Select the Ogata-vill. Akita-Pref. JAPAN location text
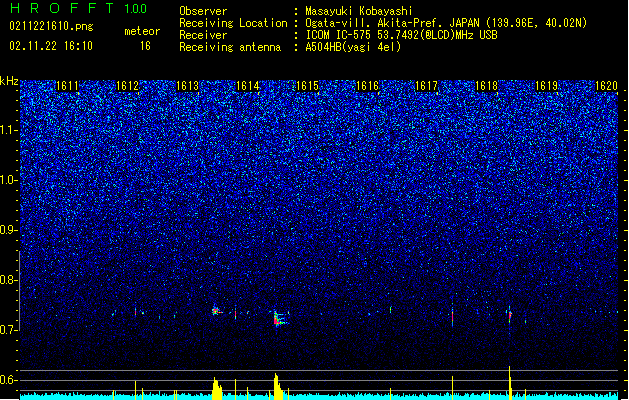Screen dimensions: 629x400 [x=446, y=23]
